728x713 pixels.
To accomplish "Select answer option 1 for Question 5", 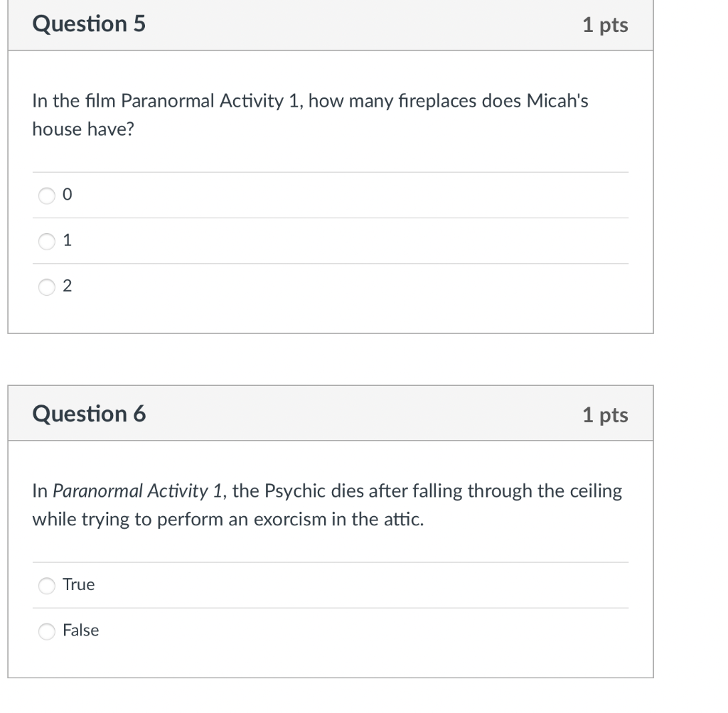I will (x=45, y=241).
